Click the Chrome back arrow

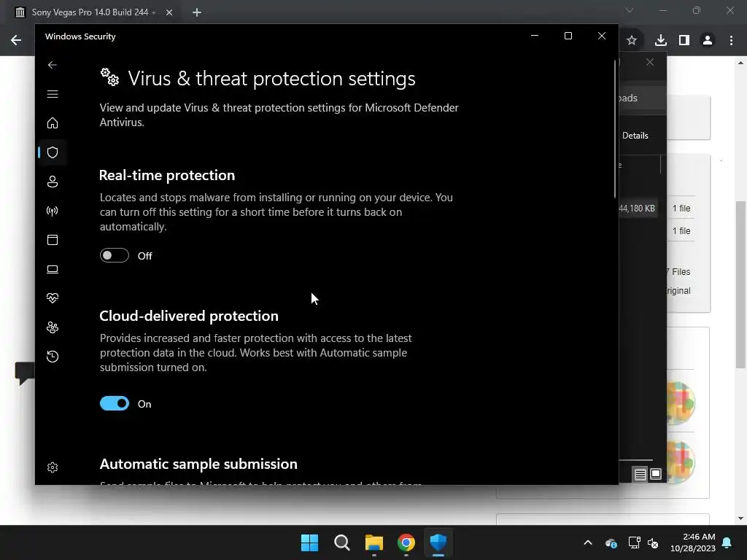16,40
